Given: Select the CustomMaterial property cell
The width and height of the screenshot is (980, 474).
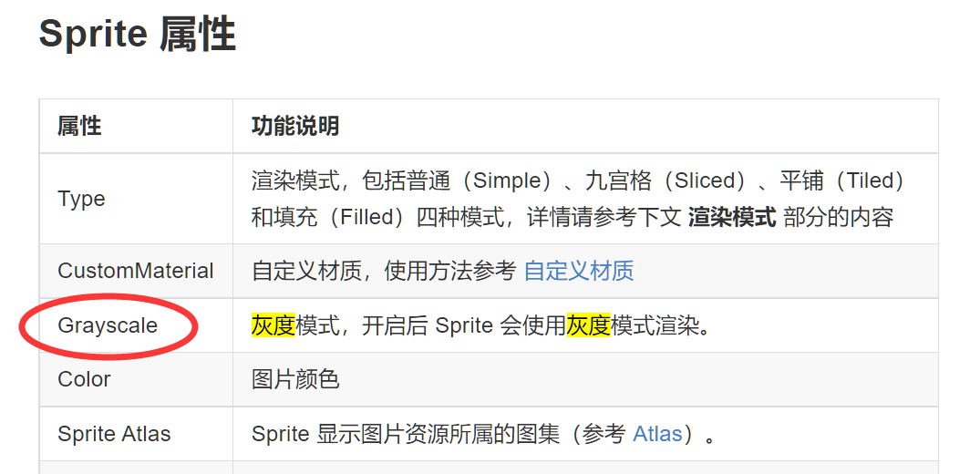Looking at the screenshot, I should [x=135, y=271].
